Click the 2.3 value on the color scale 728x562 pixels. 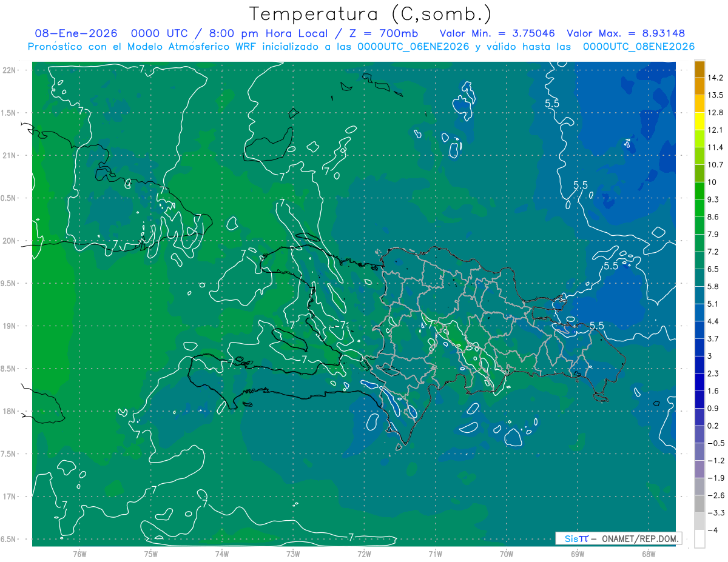(713, 373)
